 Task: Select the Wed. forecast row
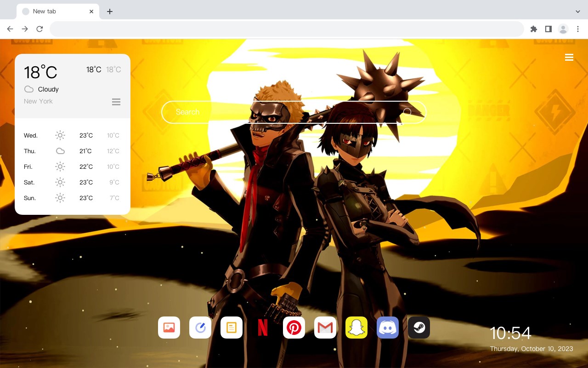click(x=73, y=135)
